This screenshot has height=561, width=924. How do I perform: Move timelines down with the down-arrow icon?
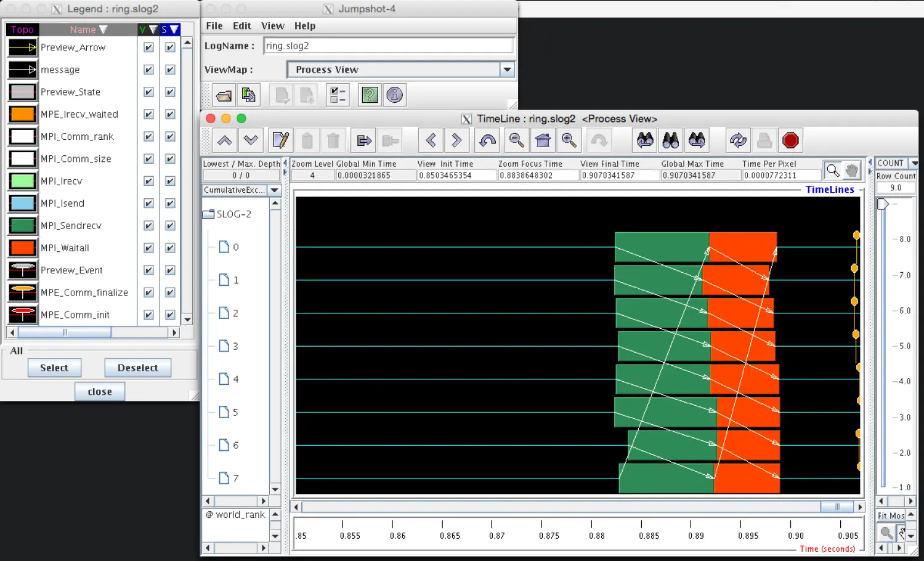click(251, 140)
